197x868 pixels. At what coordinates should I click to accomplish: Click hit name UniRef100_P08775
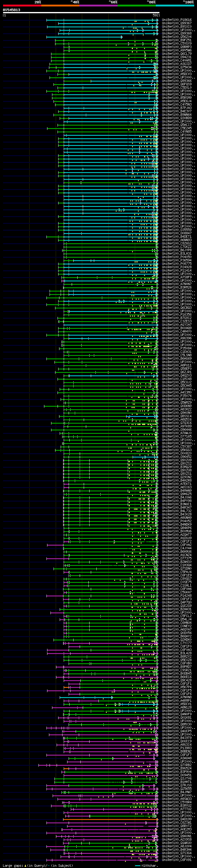point(176,264)
